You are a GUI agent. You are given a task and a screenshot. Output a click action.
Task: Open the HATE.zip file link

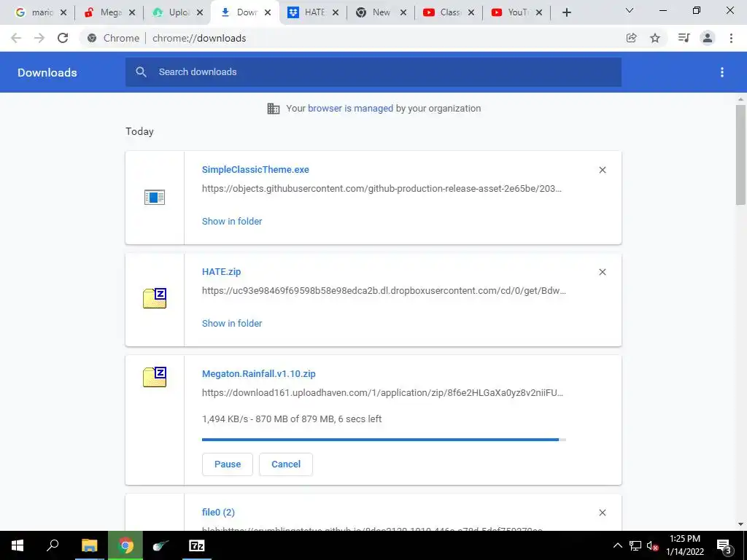click(x=222, y=272)
